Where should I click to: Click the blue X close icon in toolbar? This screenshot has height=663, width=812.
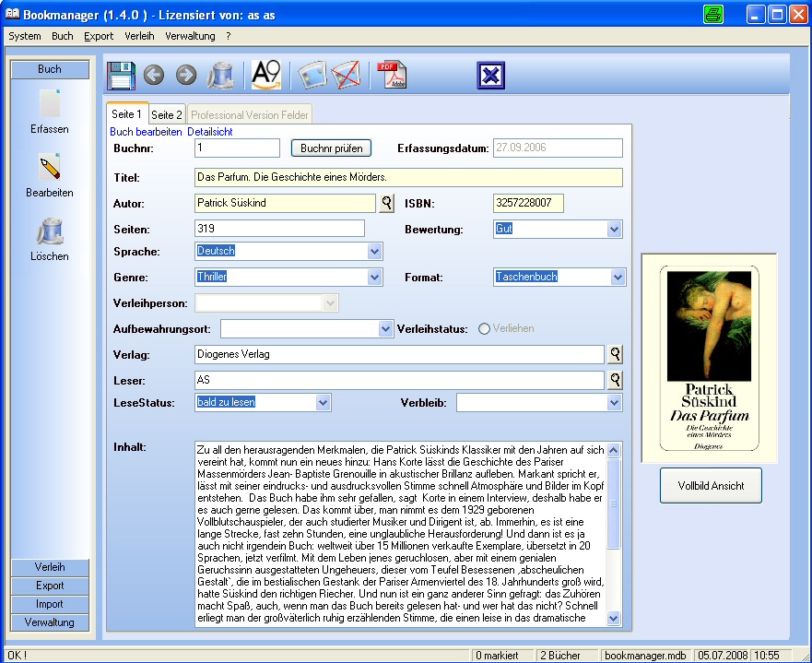coord(490,75)
